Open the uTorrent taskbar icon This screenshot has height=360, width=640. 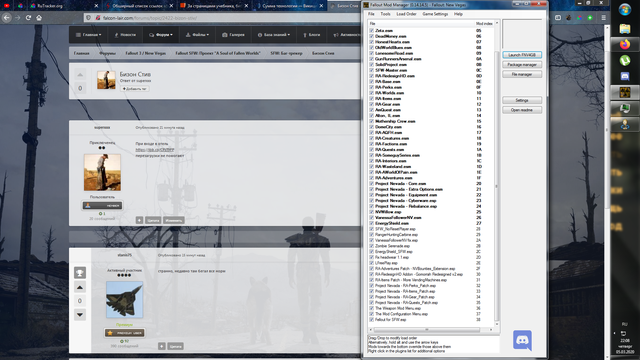point(624,60)
